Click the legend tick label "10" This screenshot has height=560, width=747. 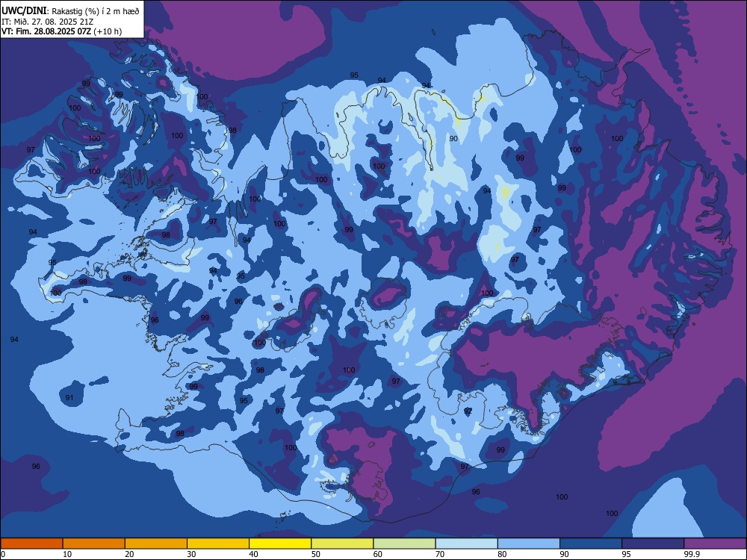click(x=67, y=554)
